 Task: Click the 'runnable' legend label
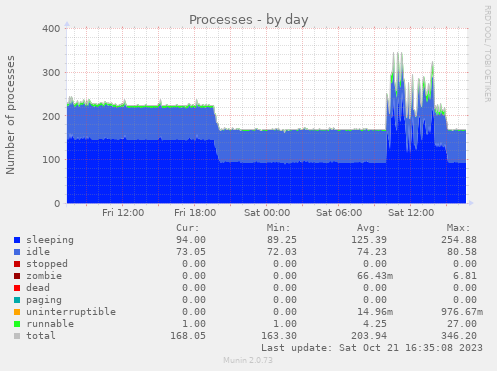[x=50, y=324]
